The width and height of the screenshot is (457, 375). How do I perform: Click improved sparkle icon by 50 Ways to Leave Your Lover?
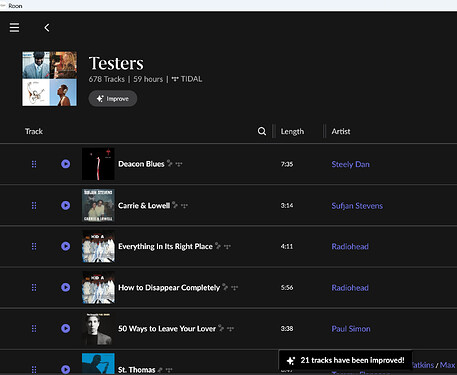[221, 327]
